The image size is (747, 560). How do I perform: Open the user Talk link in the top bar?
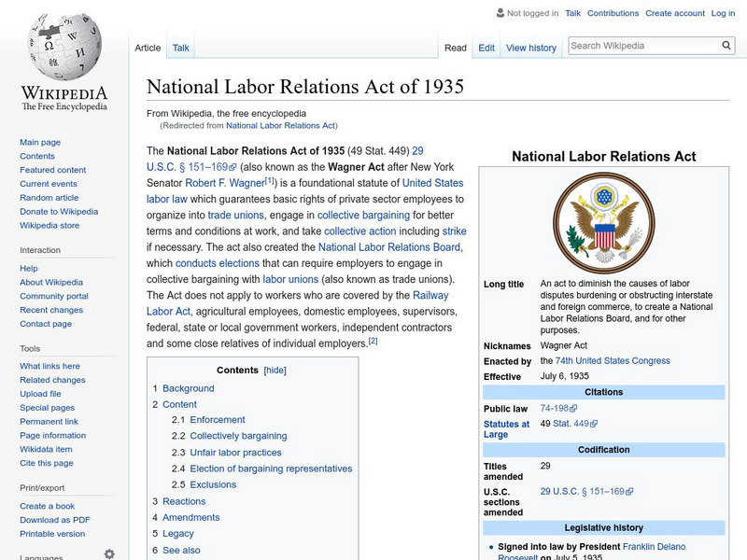[572, 13]
